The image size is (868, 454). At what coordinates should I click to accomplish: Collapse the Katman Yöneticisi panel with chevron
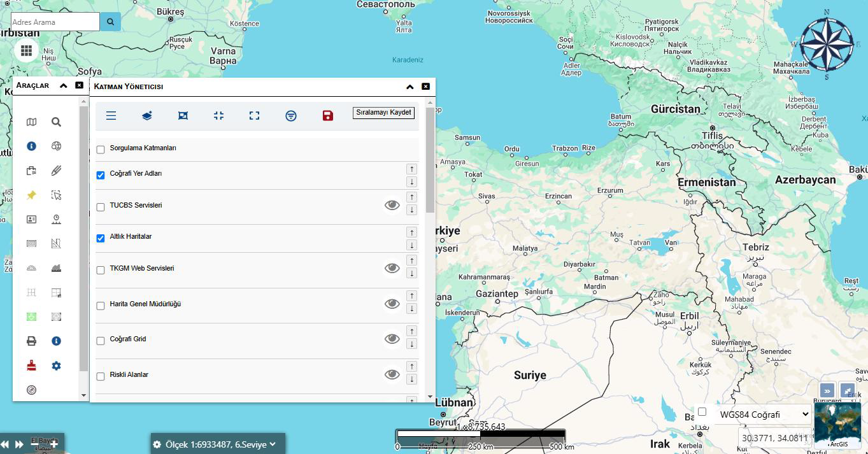pyautogui.click(x=409, y=87)
